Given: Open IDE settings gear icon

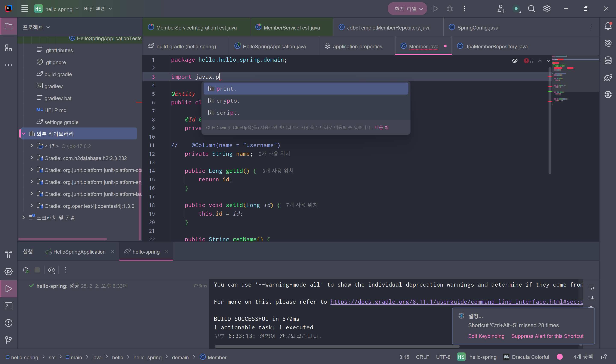Looking at the screenshot, I should [x=547, y=9].
